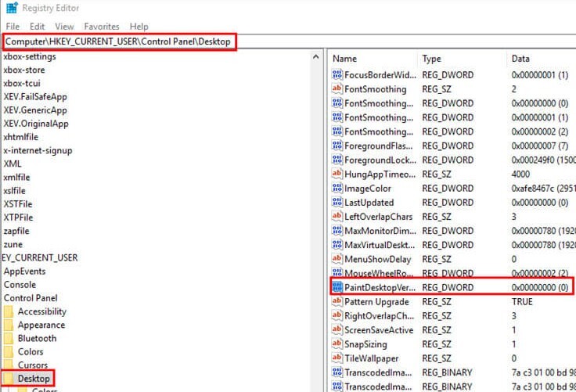Select the xbox-settings key
The height and width of the screenshot is (392, 576).
pos(30,56)
